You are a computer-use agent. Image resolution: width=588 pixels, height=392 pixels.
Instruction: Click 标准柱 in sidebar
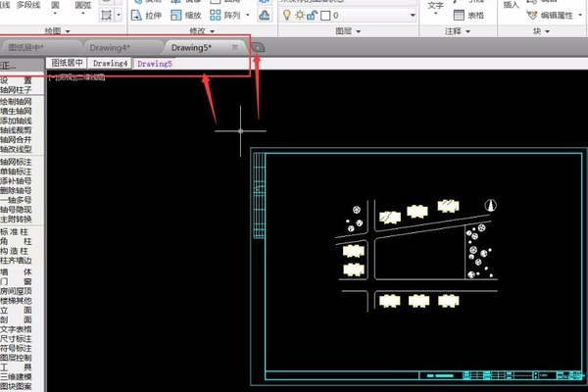coord(15,232)
